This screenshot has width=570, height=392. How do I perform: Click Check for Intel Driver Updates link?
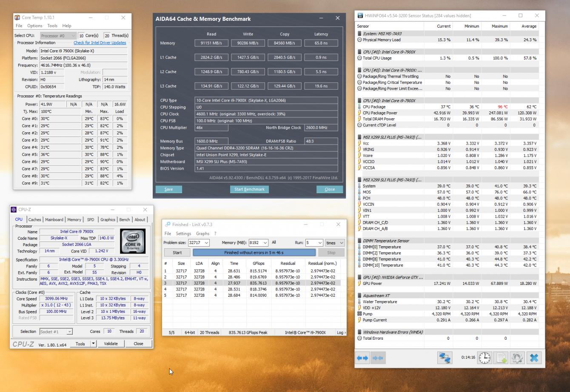pyautogui.click(x=100, y=43)
